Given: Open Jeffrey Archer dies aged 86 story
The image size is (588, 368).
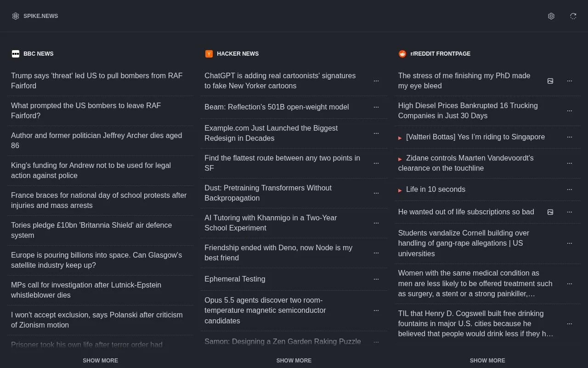Looking at the screenshot, I should tap(100, 141).
